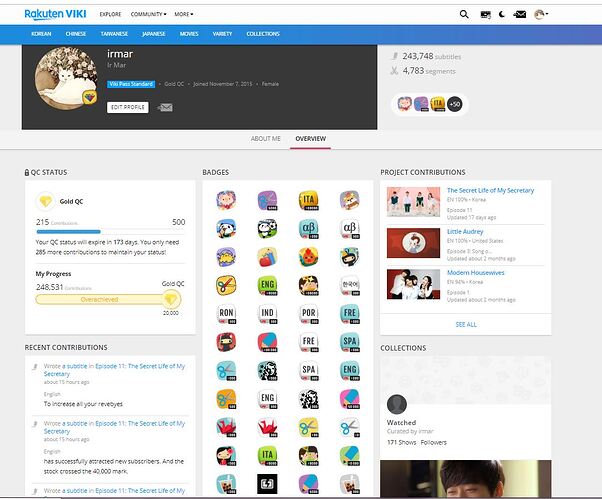Select the IND language badge
Screen dimensions: 602x499
point(267,312)
